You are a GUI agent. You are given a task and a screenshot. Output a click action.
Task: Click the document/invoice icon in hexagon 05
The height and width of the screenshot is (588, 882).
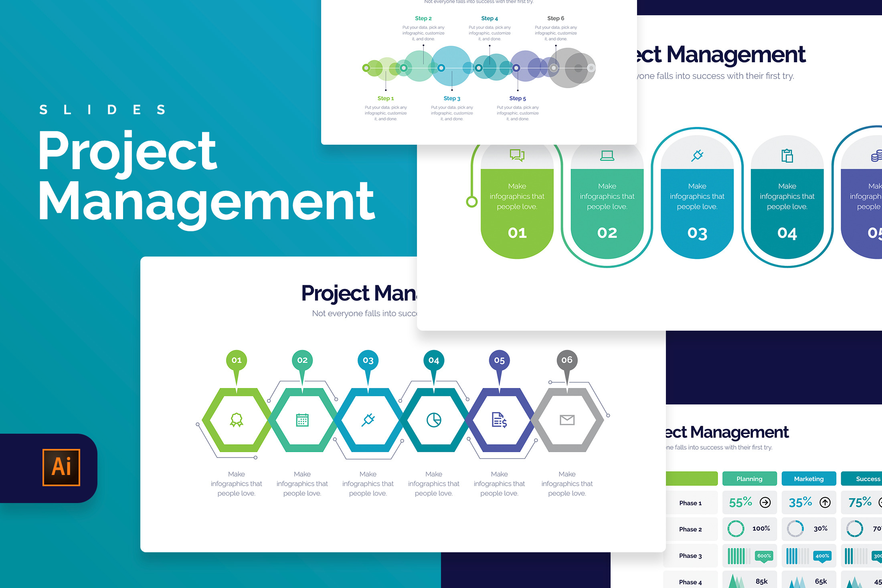click(x=498, y=419)
